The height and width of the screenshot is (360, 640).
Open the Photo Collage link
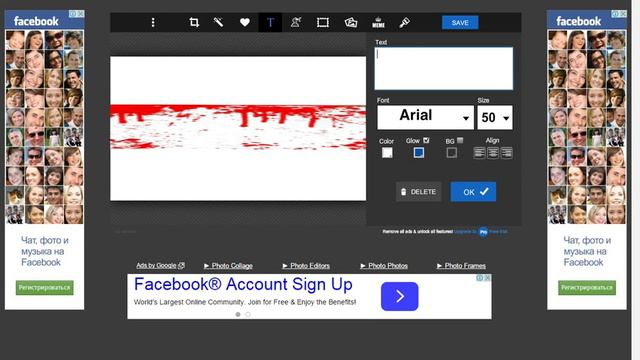click(x=228, y=266)
